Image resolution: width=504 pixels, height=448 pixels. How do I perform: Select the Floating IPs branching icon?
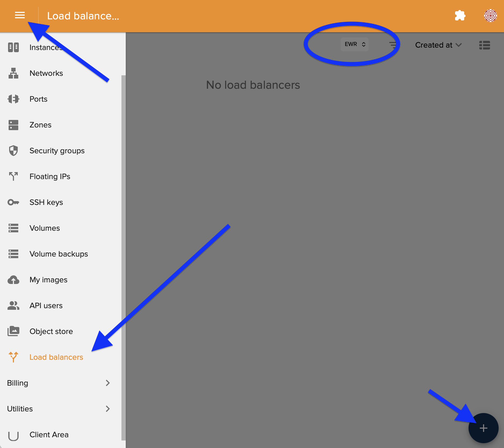pyautogui.click(x=13, y=176)
